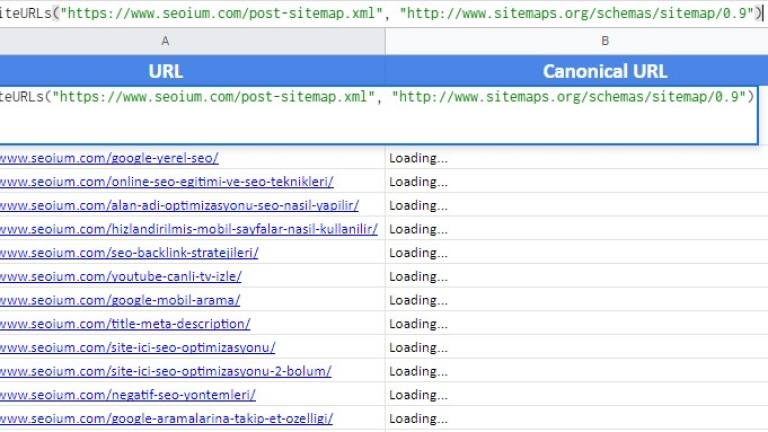Select Loading cell beside google-yerel-seo
Viewport: 768px width, 432px height.
pyautogui.click(x=576, y=158)
